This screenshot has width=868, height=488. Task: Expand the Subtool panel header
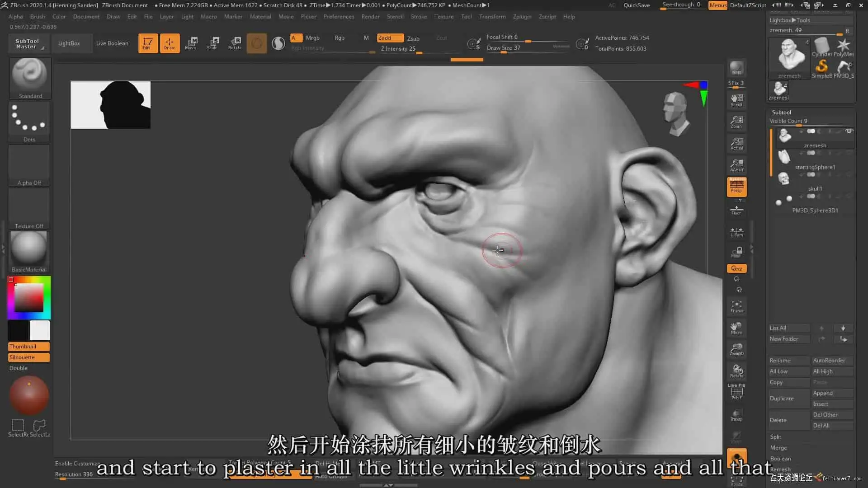[x=781, y=112]
